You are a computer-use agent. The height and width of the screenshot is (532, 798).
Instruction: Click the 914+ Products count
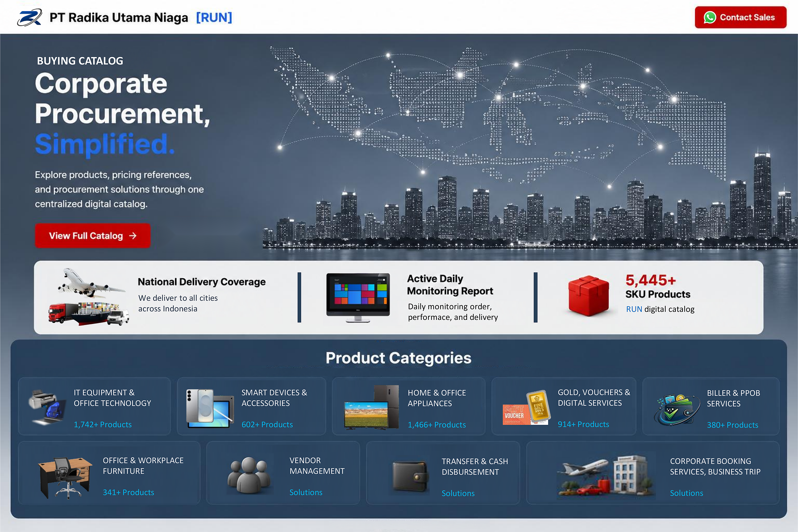click(583, 424)
